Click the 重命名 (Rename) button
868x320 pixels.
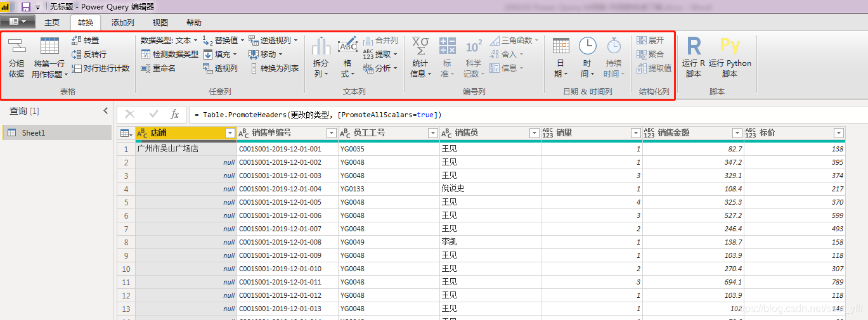pos(158,68)
